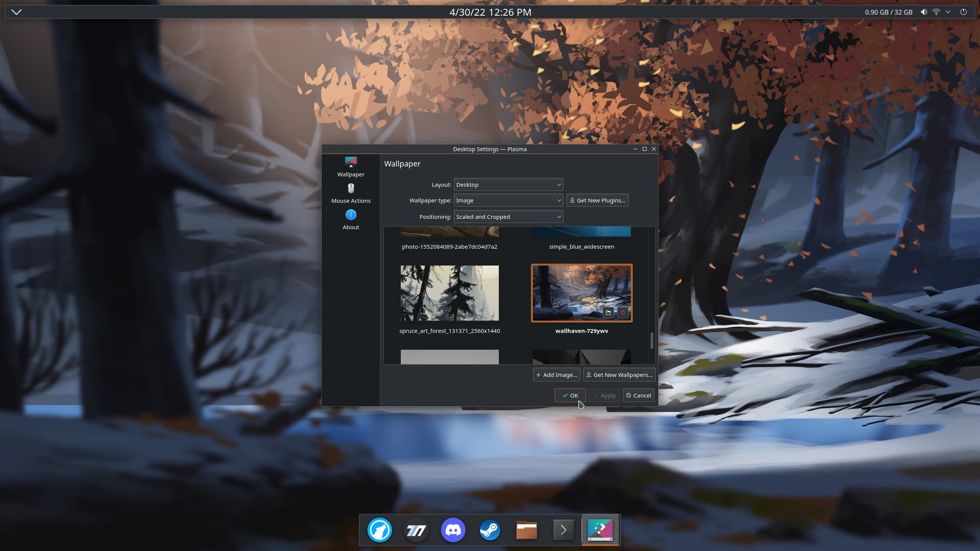This screenshot has width=980, height=551.
Task: Click the wallhaven-729ywv file name label
Action: coord(582,331)
